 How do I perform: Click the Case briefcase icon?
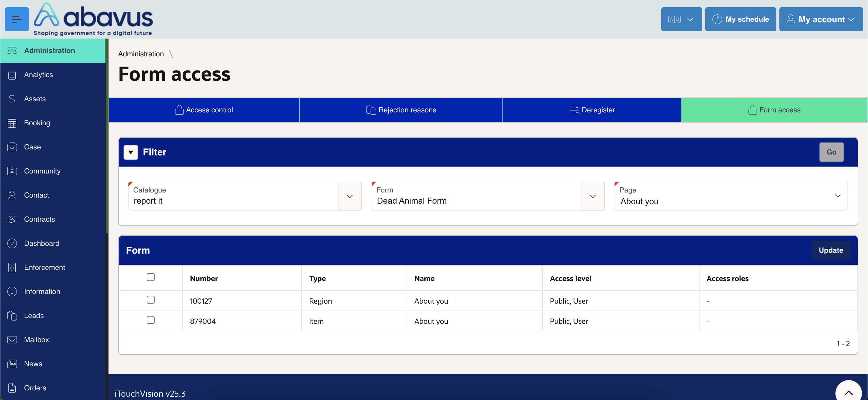(x=12, y=147)
